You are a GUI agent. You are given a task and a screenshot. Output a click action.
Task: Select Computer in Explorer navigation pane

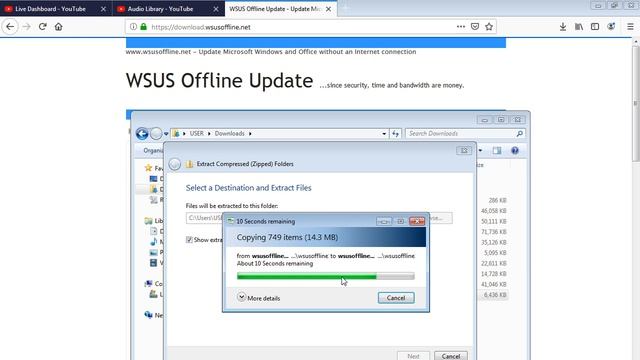tap(153, 283)
